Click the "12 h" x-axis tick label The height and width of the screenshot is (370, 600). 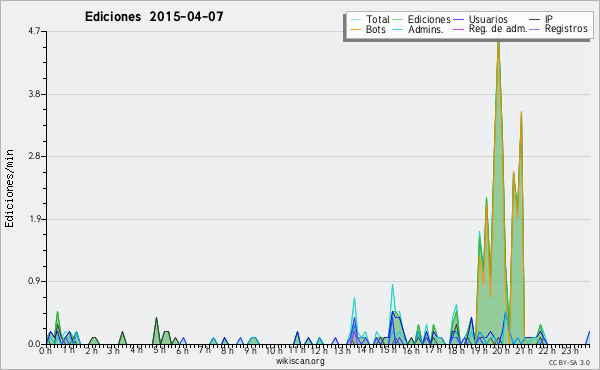[x=319, y=350]
